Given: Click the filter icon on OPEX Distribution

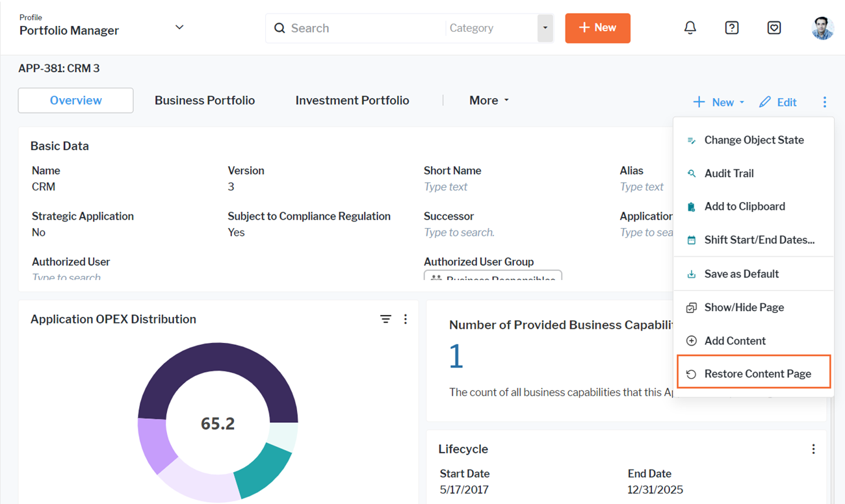Looking at the screenshot, I should (385, 319).
